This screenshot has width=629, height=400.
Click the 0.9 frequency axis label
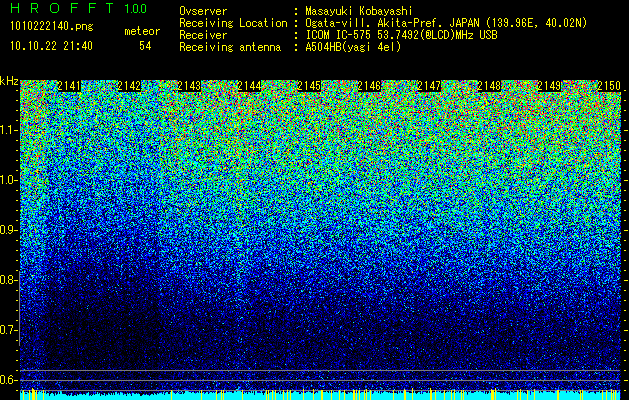tap(9, 230)
